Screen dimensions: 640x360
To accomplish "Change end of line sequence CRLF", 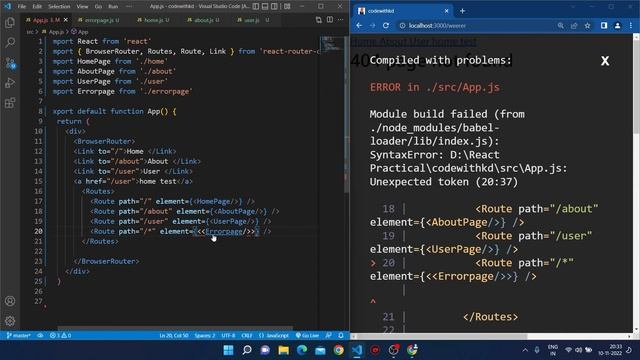I will [247, 336].
